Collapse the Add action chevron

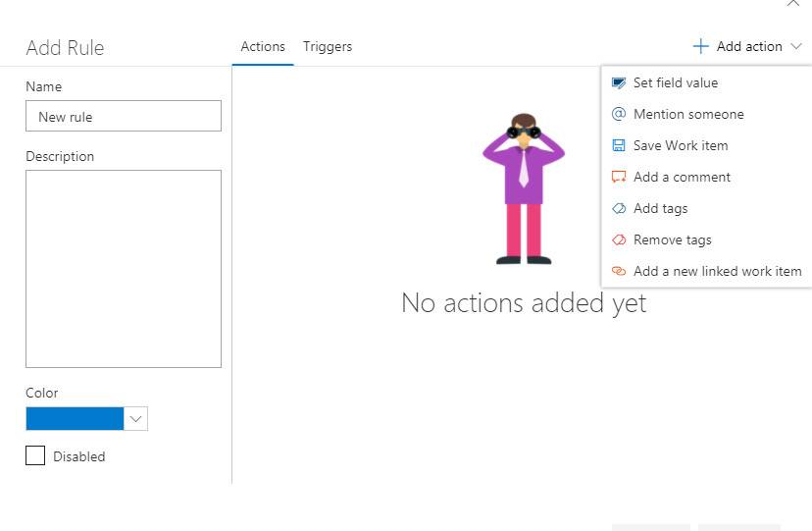796,47
